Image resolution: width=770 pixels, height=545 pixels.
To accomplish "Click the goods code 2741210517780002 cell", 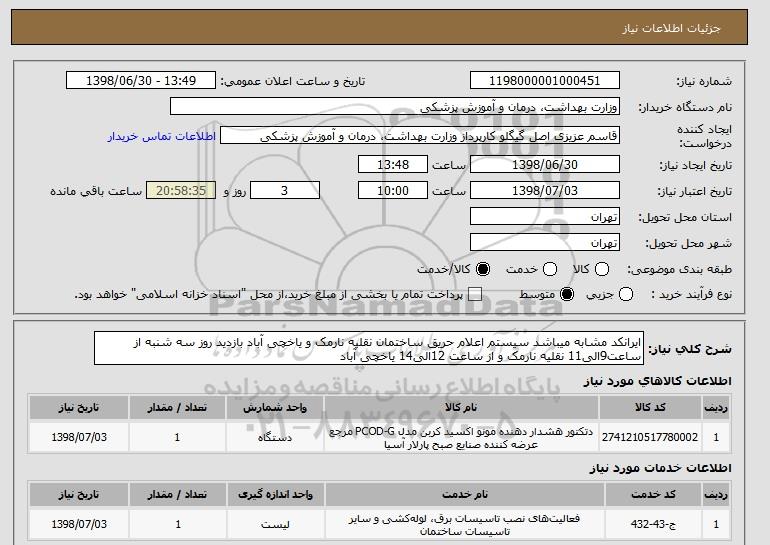I will [650, 437].
